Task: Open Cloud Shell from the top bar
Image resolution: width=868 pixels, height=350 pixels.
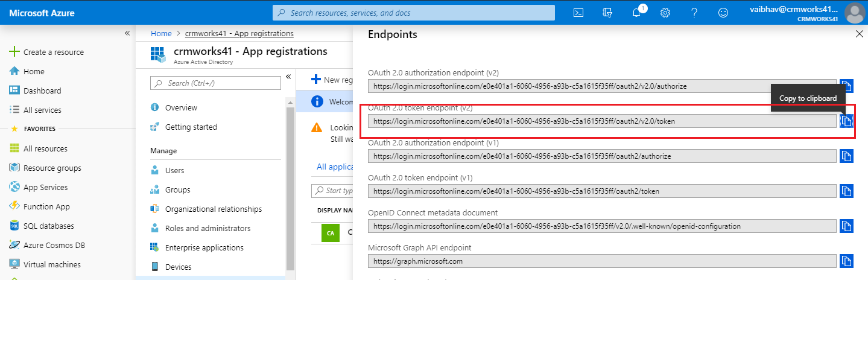Action: (578, 13)
